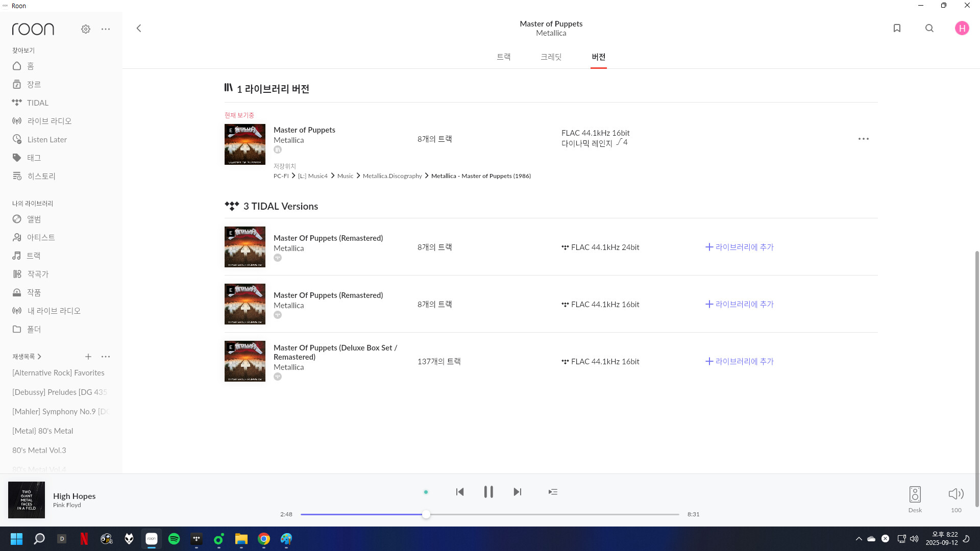Open the play queue icon

click(553, 492)
